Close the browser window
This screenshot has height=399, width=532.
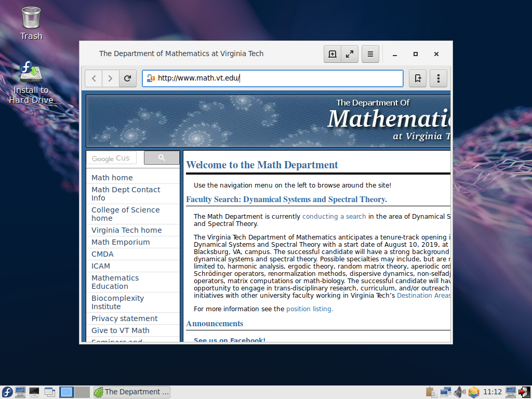point(436,54)
